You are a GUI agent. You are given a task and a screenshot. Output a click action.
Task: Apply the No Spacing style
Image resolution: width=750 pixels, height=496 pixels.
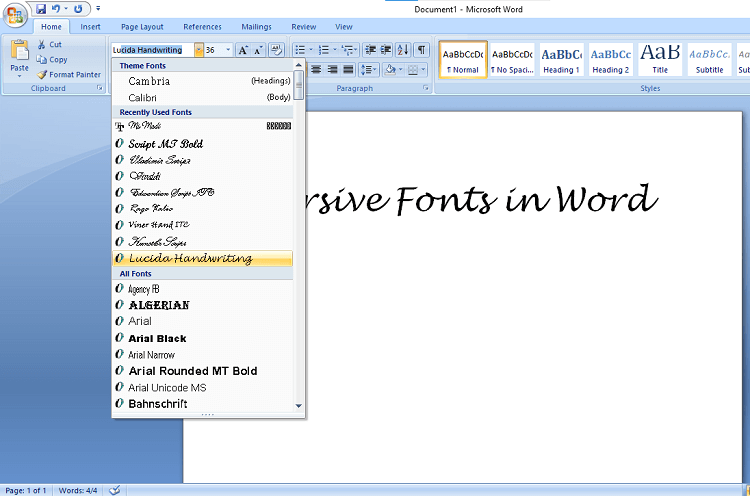click(512, 60)
